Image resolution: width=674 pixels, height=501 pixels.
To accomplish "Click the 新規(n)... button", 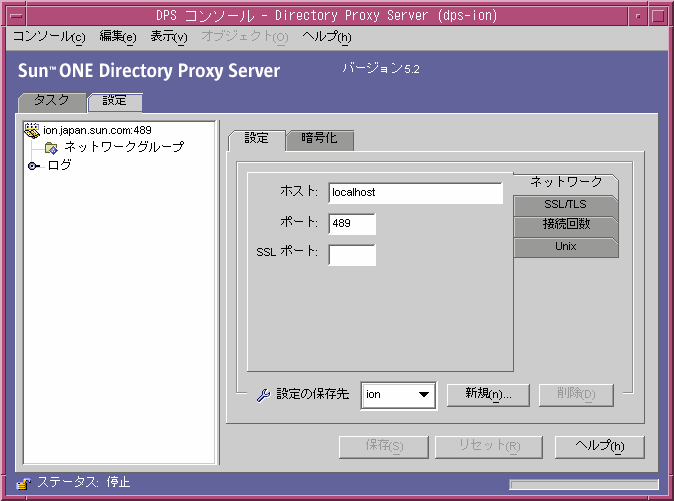I will pyautogui.click(x=488, y=395).
